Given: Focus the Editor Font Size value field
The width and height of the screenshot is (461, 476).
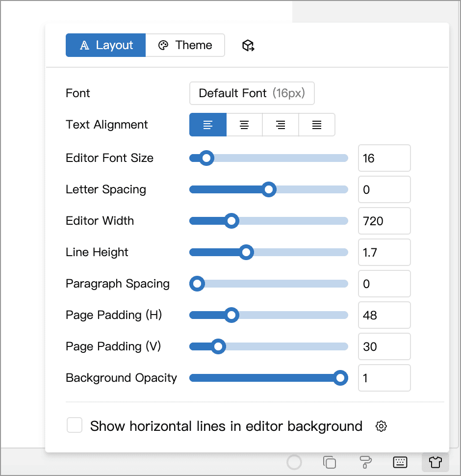Looking at the screenshot, I should (x=384, y=158).
